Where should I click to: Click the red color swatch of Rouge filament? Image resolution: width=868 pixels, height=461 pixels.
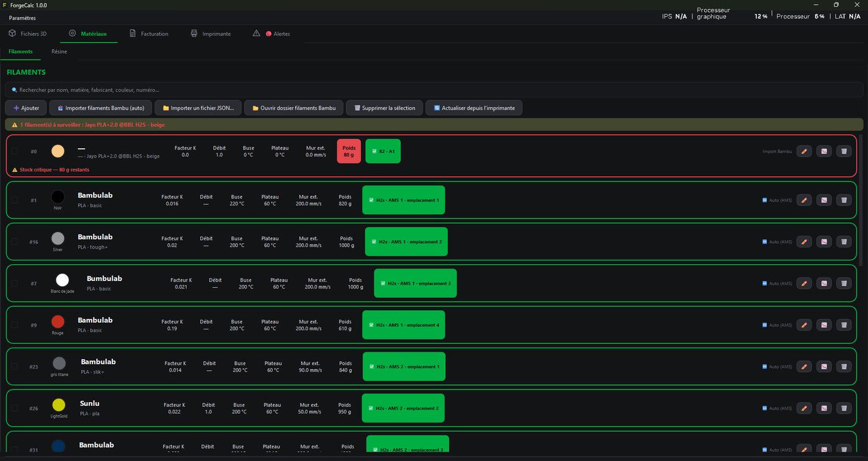click(x=58, y=321)
